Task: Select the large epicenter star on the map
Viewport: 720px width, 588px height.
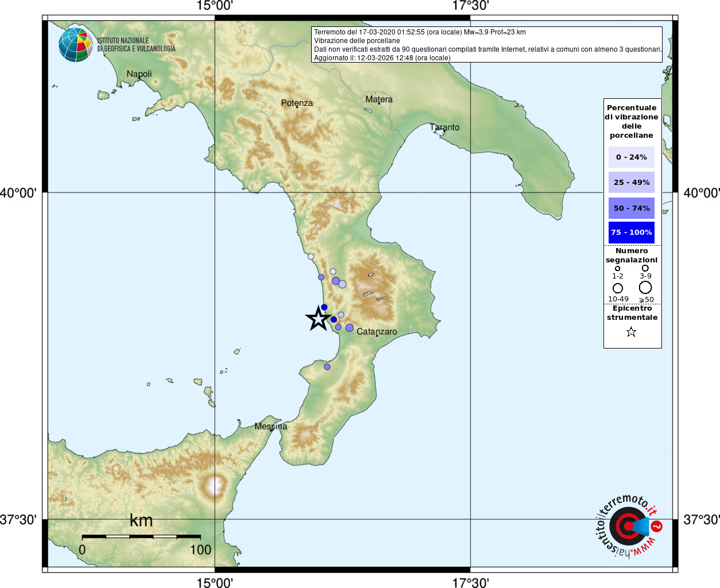Action: 318,318
